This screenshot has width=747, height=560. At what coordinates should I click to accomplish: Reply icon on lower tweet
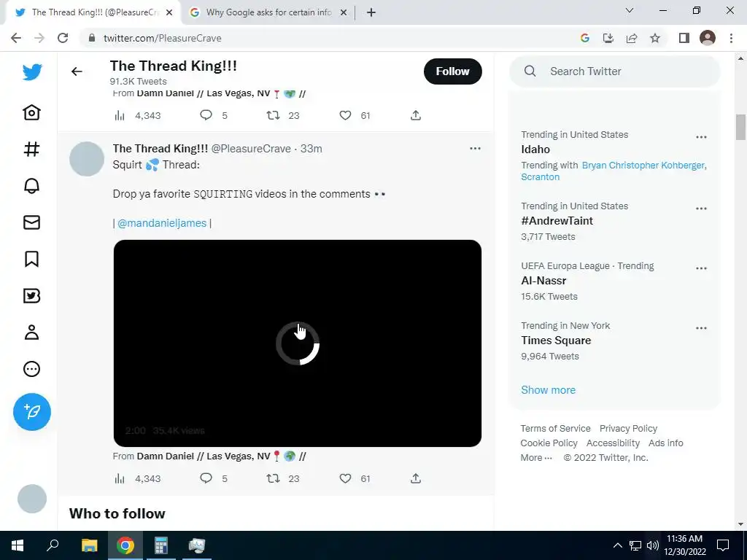pyautogui.click(x=206, y=478)
